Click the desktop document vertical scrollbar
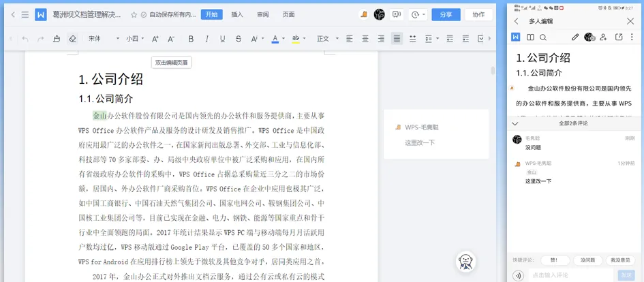 493,71
